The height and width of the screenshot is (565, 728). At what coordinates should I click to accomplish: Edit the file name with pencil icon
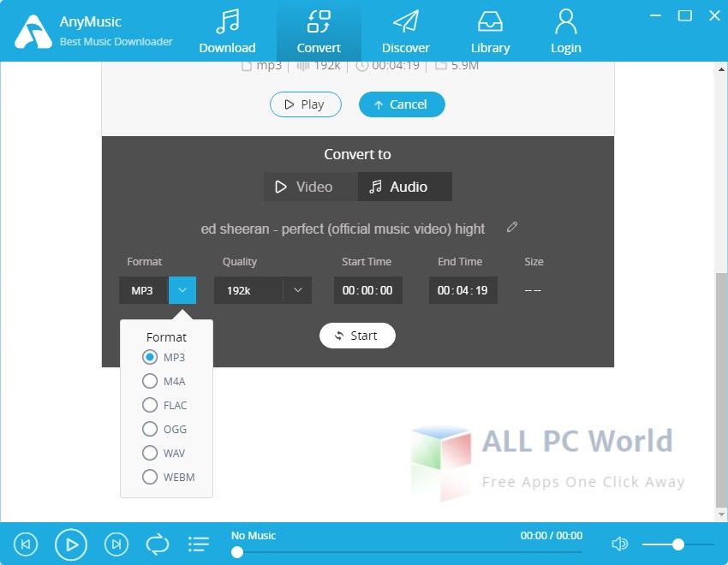512,227
